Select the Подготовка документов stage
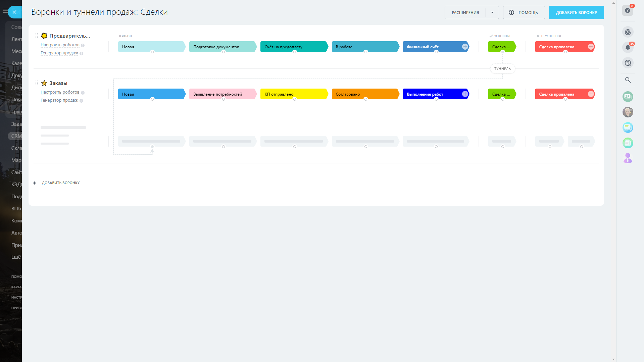 [223, 47]
